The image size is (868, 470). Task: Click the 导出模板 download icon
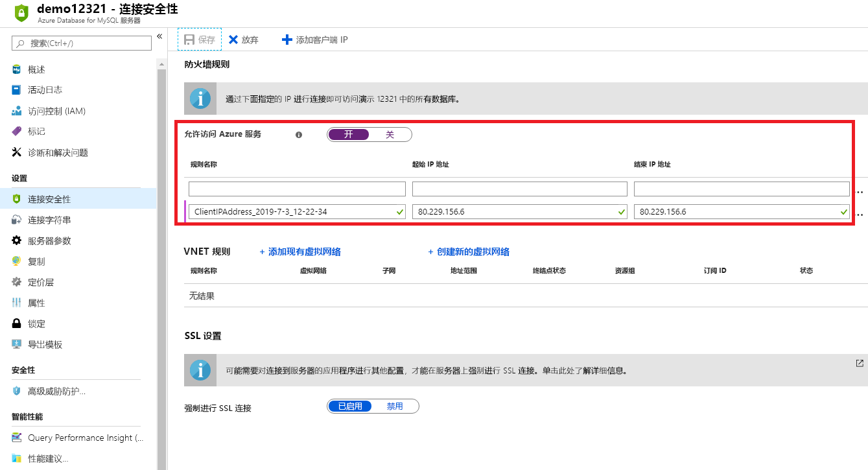[16, 344]
